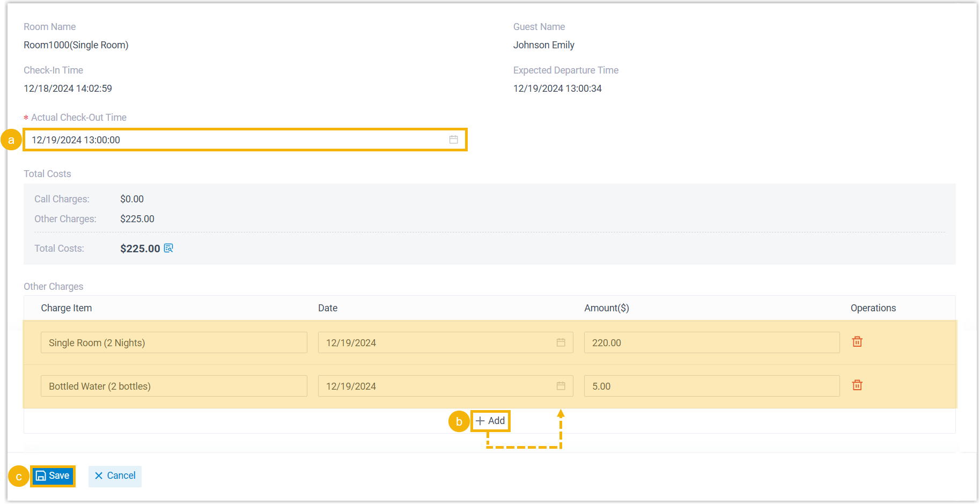View total costs details icon

click(168, 248)
